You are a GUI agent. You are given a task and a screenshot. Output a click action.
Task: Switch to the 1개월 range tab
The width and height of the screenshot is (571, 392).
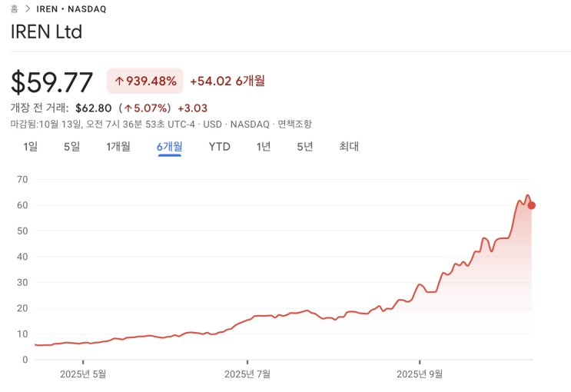click(x=118, y=147)
